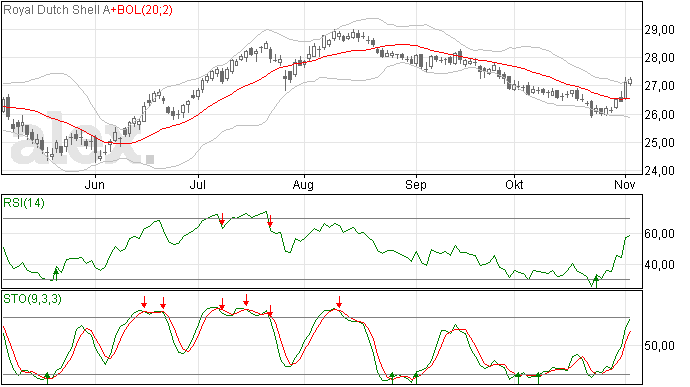Click the 25,00 price axis value
This screenshot has width=690, height=387.
click(x=660, y=143)
